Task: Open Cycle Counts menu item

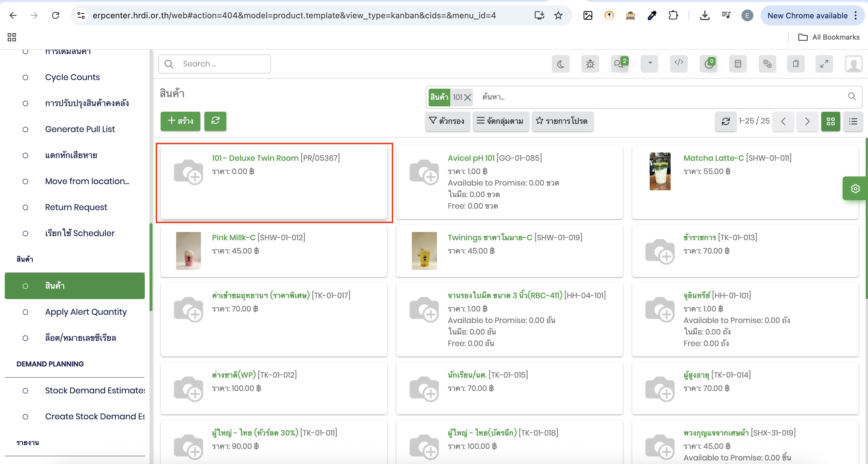Action: coord(72,77)
